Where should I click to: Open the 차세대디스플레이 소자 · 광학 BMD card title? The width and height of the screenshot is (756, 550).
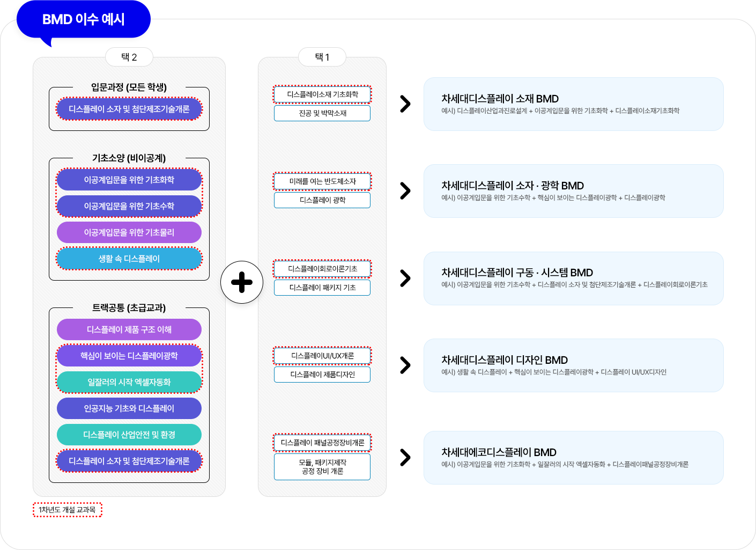513,186
